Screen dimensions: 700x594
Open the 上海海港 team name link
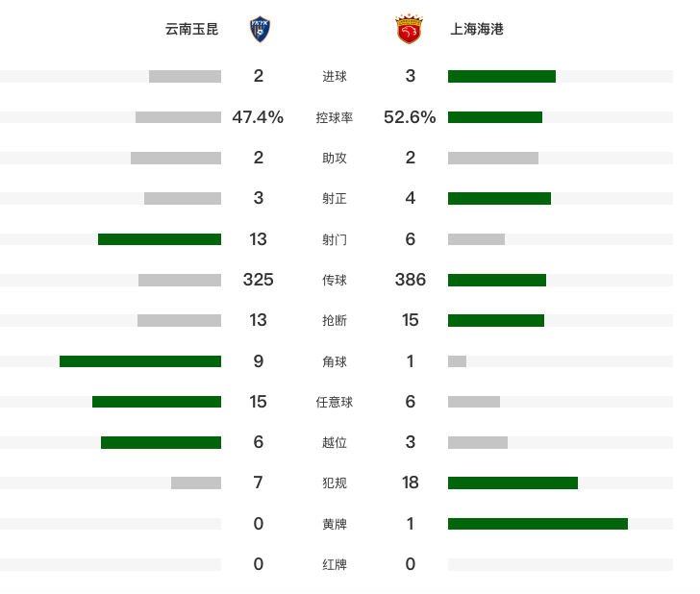click(x=477, y=29)
